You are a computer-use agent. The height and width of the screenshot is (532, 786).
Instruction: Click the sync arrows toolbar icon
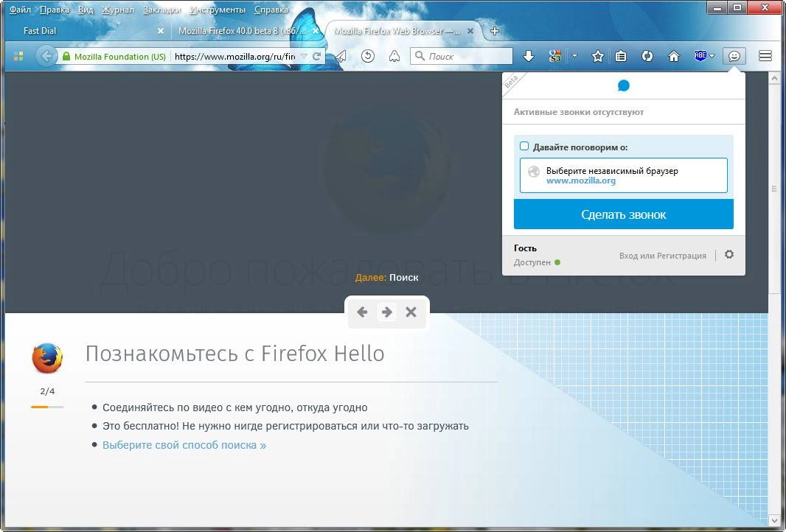(x=647, y=56)
